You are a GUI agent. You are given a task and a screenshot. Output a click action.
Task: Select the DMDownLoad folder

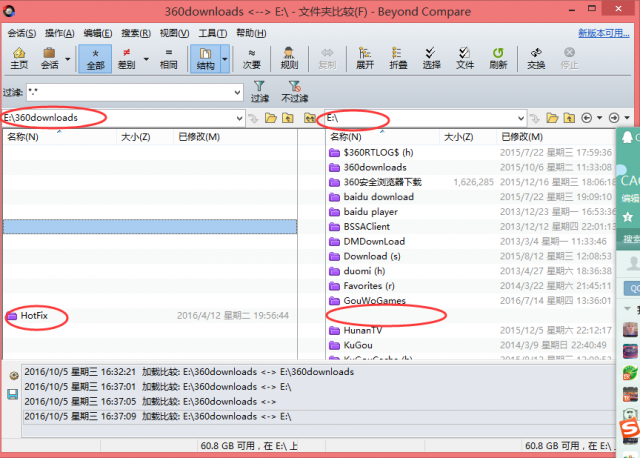point(367,241)
